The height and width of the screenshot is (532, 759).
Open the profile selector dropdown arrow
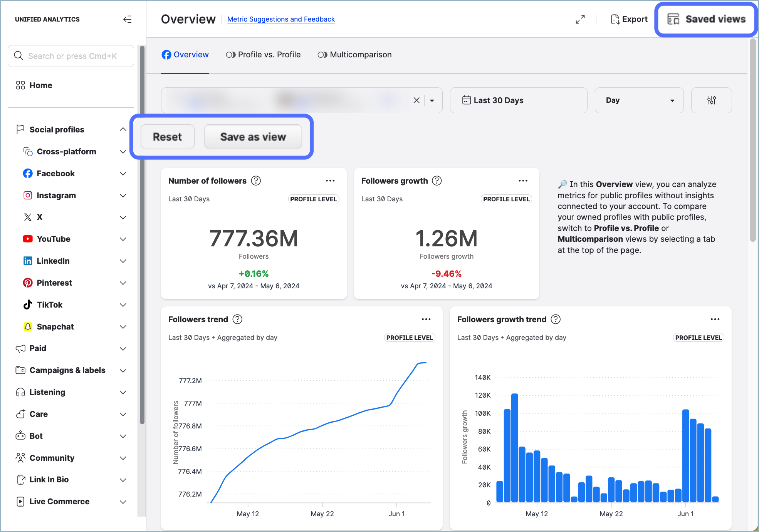[x=432, y=100]
